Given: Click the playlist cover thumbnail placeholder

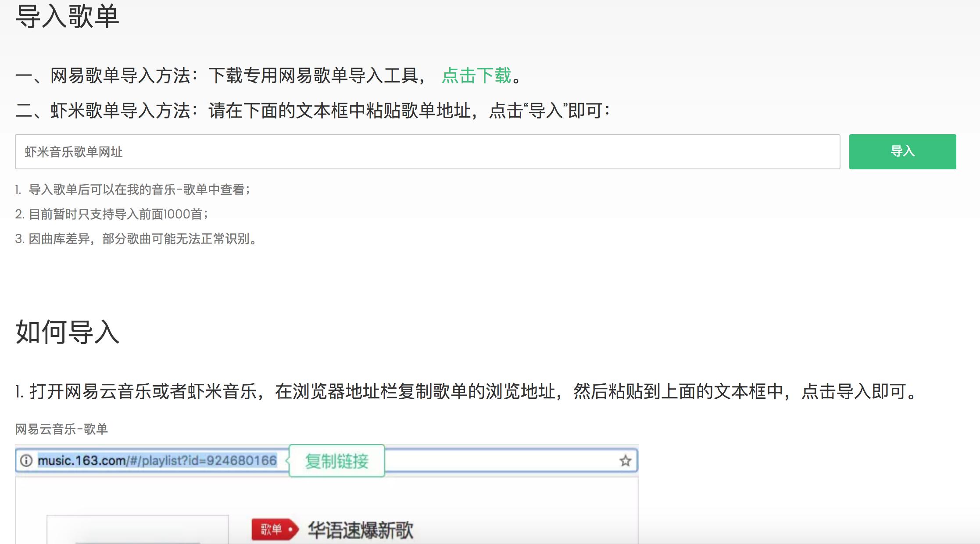Looking at the screenshot, I should [137, 530].
